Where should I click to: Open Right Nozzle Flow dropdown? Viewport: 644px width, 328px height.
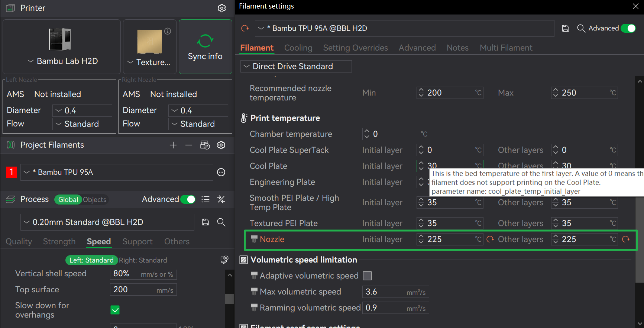click(x=198, y=124)
